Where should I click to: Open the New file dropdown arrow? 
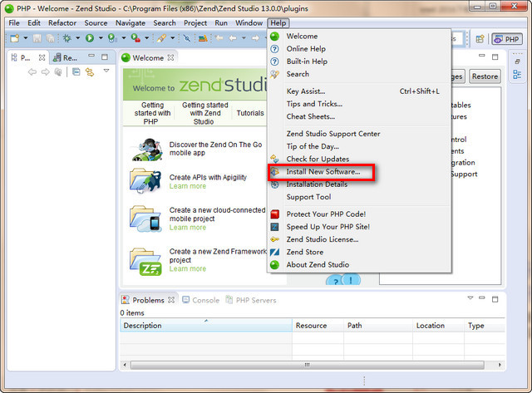click(x=26, y=38)
